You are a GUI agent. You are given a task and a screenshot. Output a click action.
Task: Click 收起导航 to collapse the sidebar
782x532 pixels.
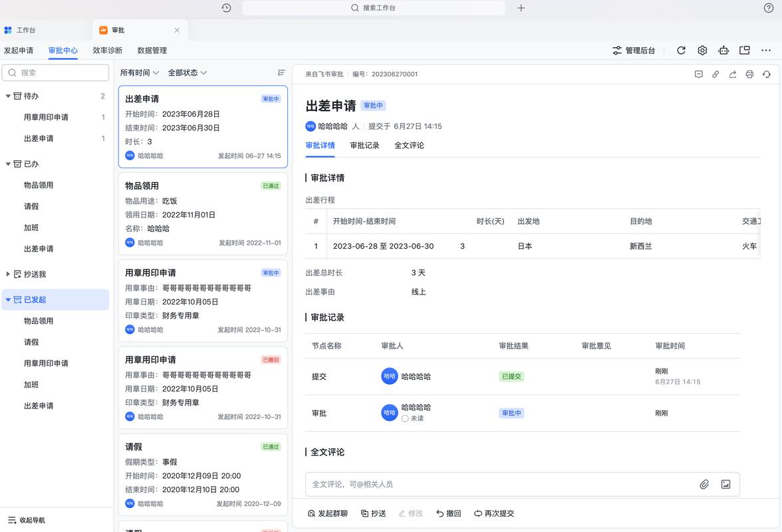pyautogui.click(x=27, y=520)
